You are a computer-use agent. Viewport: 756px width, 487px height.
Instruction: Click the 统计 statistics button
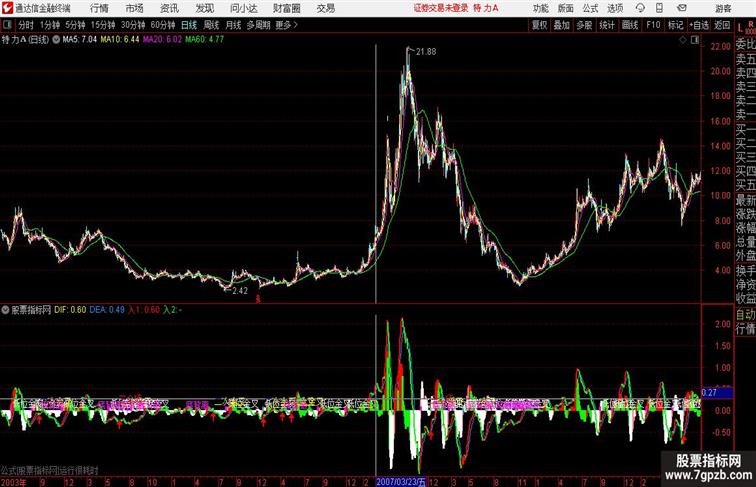(x=607, y=25)
